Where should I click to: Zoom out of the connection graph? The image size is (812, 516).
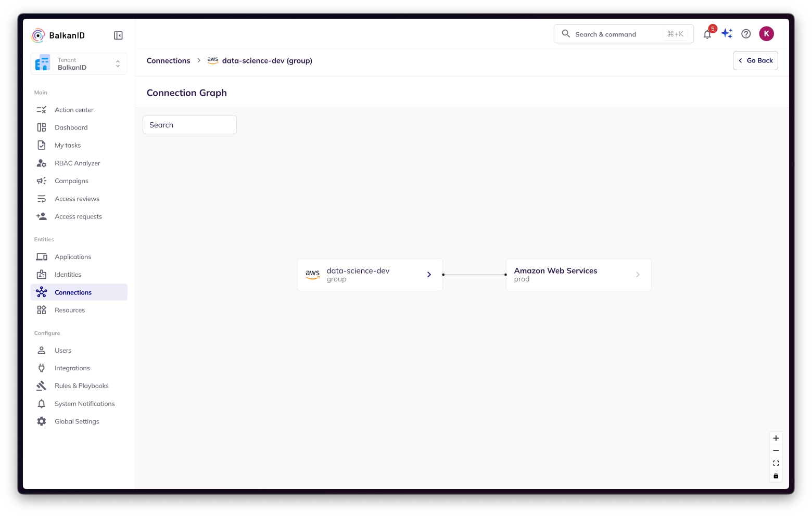click(x=776, y=450)
